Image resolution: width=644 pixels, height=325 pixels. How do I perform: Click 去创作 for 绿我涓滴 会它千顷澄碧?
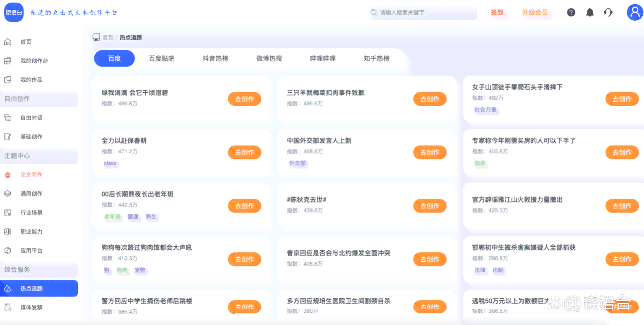(x=245, y=99)
